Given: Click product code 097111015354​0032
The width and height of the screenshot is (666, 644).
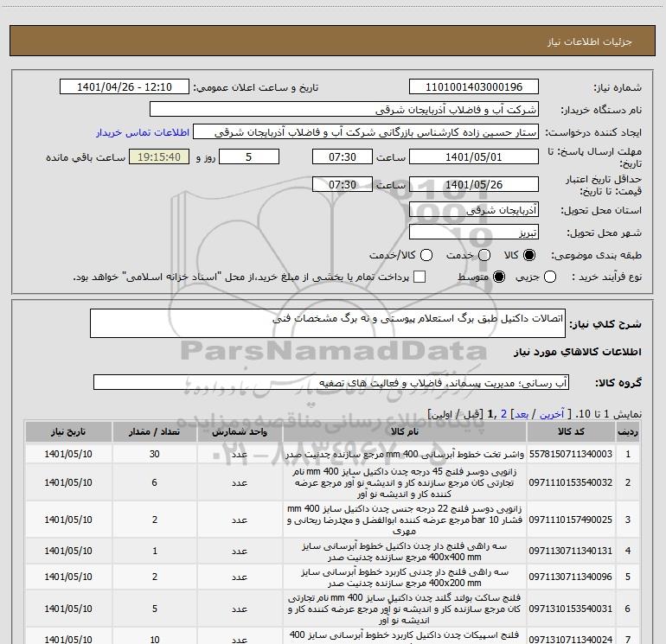Looking at the screenshot, I should 571,482.
